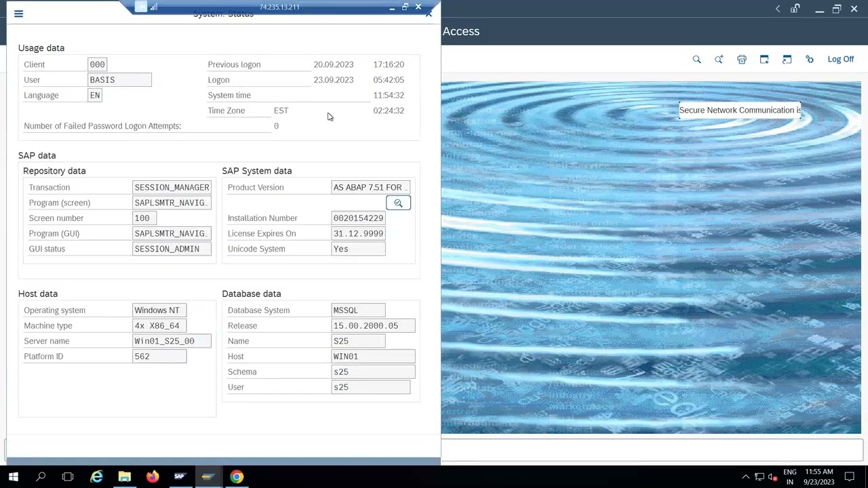Click the unlock padlock icon in SAP title bar
868x488 pixels.
point(795,9)
